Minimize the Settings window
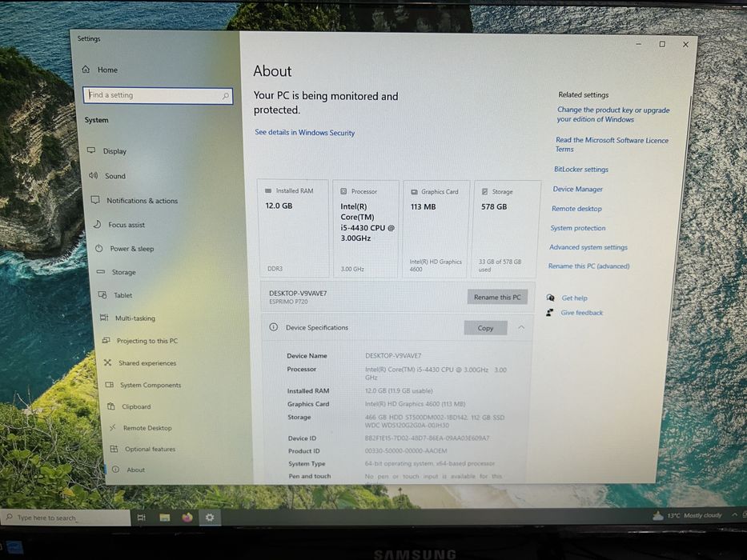The width and height of the screenshot is (747, 560). pyautogui.click(x=639, y=44)
